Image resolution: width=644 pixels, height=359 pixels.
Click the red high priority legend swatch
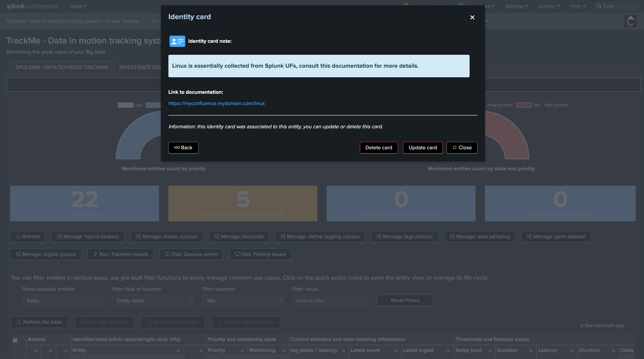click(523, 105)
